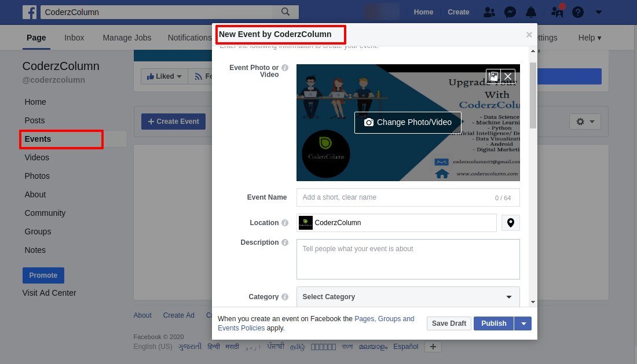Click the search magnifier icon

pos(285,12)
